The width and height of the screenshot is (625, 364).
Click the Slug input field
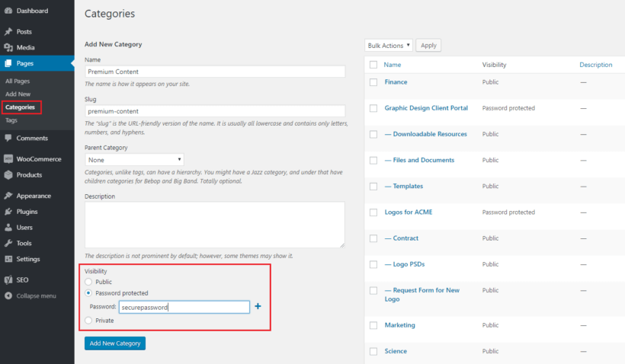215,111
